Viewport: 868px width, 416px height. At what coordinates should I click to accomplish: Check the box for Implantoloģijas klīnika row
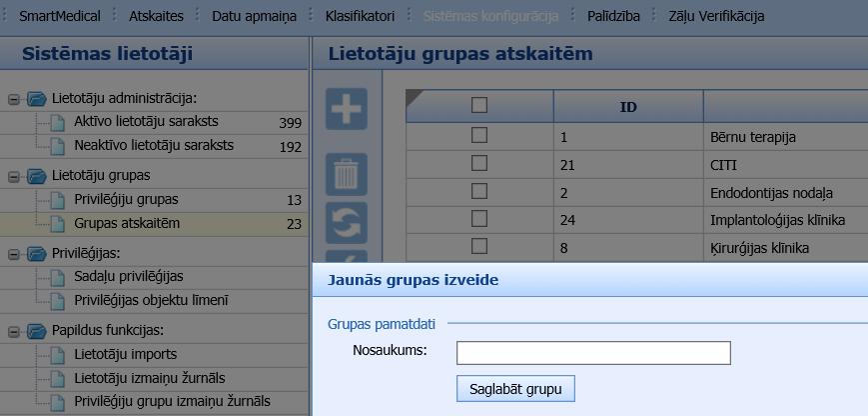[x=479, y=218]
